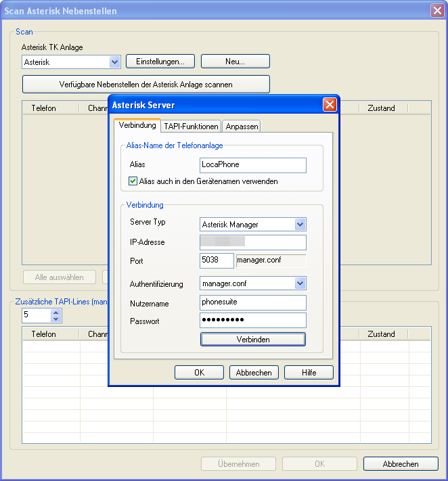
Task: Focus the Nutzername field
Action: click(253, 302)
